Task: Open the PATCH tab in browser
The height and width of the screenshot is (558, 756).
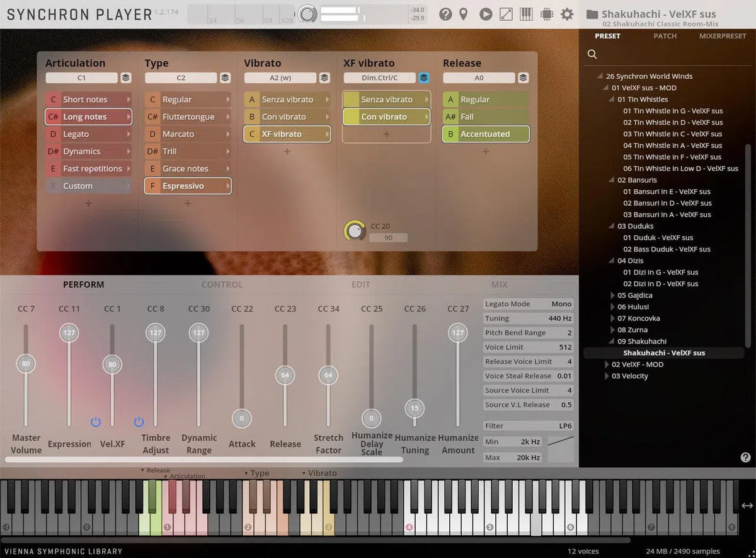Action: point(665,36)
